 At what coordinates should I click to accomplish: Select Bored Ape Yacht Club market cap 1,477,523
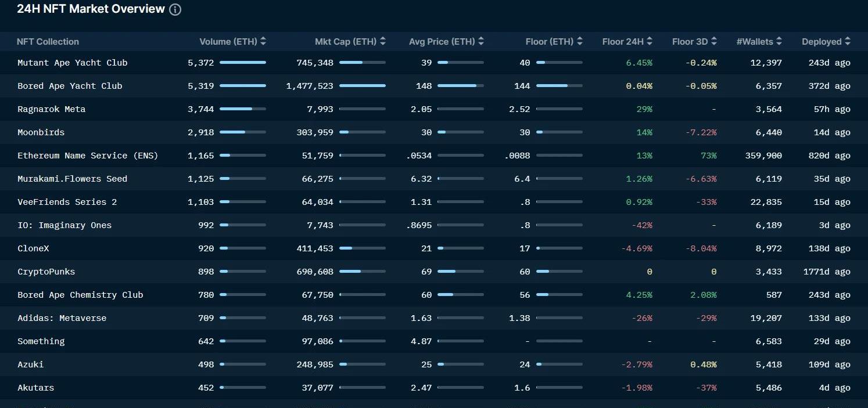pos(310,86)
